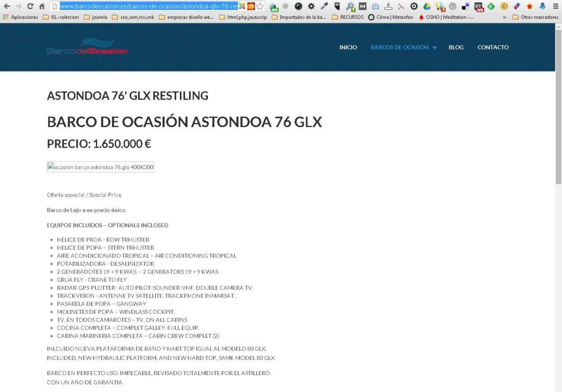Activate the eyedropper color picker extension
Screen dimensions: 562x392
[324, 6]
